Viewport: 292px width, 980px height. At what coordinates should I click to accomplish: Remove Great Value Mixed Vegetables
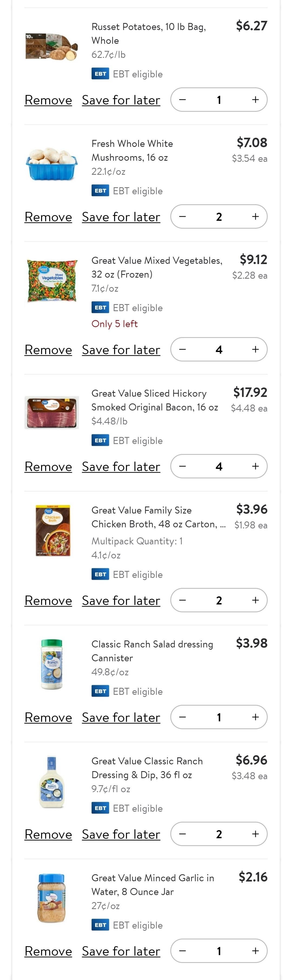(x=48, y=350)
